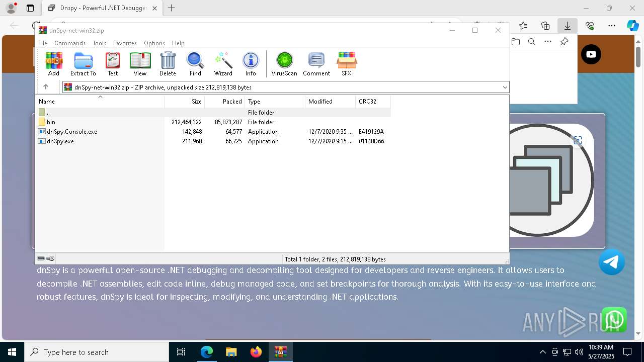Click the Test archive icon
This screenshot has width=644, height=362.
click(113, 64)
